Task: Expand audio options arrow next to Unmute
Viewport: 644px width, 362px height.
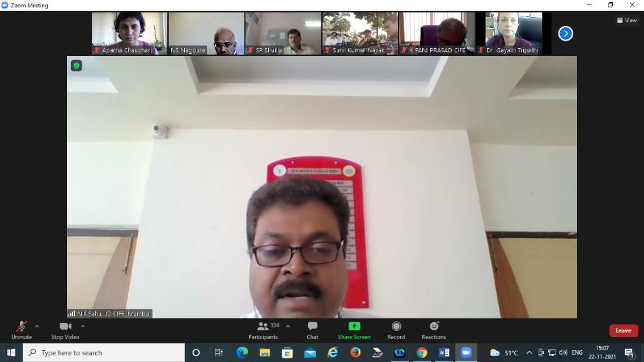Action: 37,326
